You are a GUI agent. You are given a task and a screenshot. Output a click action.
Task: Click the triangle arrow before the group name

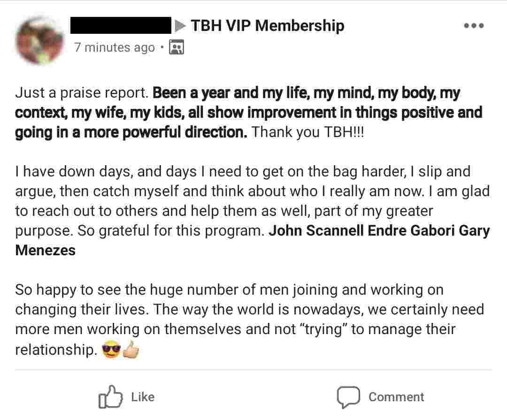click(180, 26)
